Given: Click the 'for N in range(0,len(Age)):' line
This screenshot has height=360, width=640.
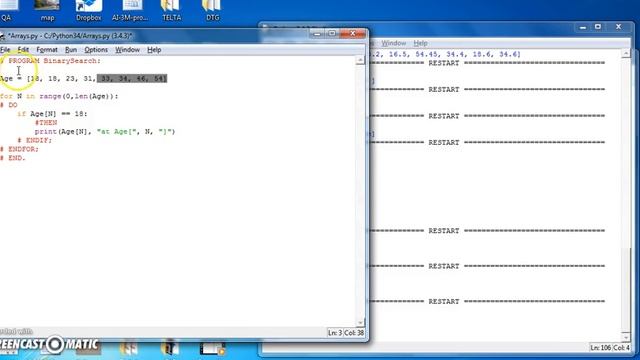Looking at the screenshot, I should point(59,96).
